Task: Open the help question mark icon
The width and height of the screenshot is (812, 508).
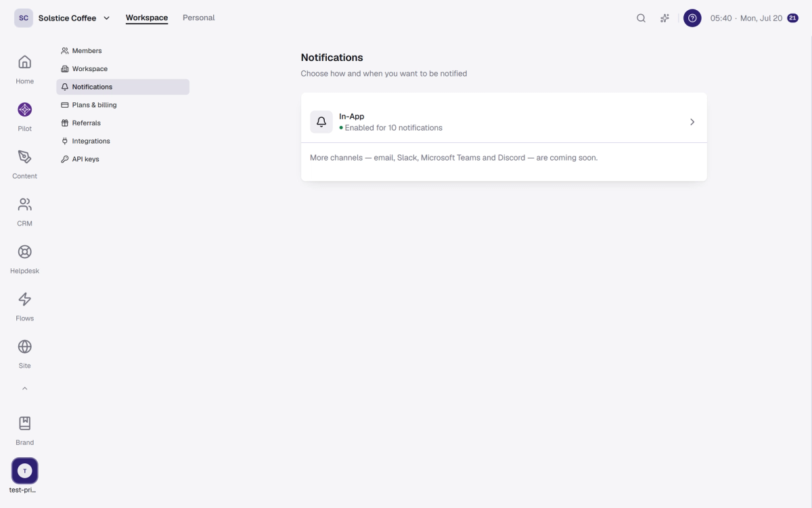Action: click(x=692, y=18)
